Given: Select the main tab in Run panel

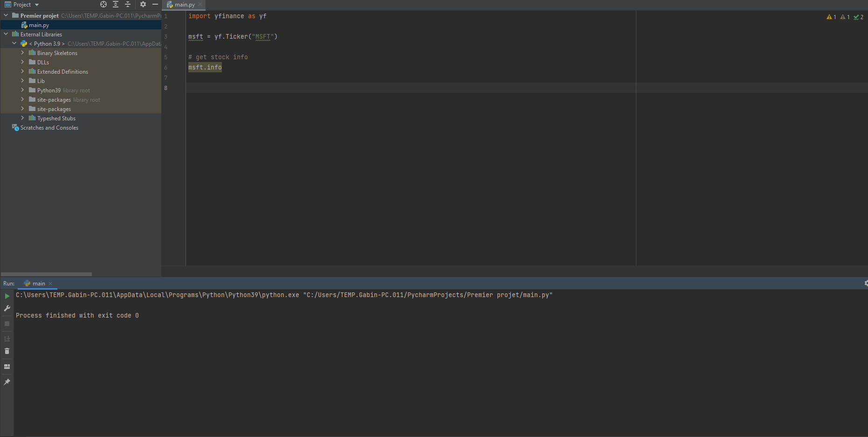Looking at the screenshot, I should point(38,284).
